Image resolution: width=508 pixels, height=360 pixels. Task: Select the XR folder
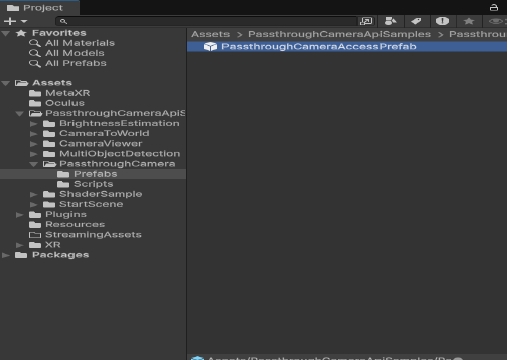click(x=53, y=245)
